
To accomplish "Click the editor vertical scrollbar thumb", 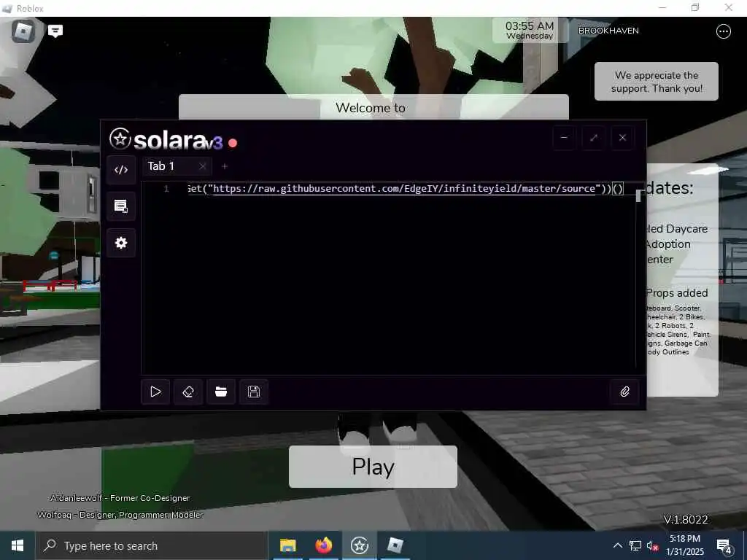I will coord(638,195).
